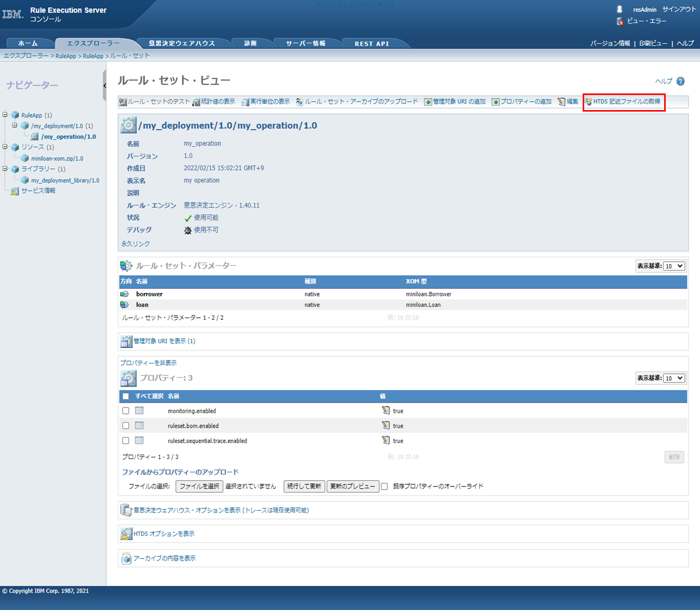This screenshot has width=700, height=610.
Task: Switch to the エクスプローラー tab
Action: point(93,44)
